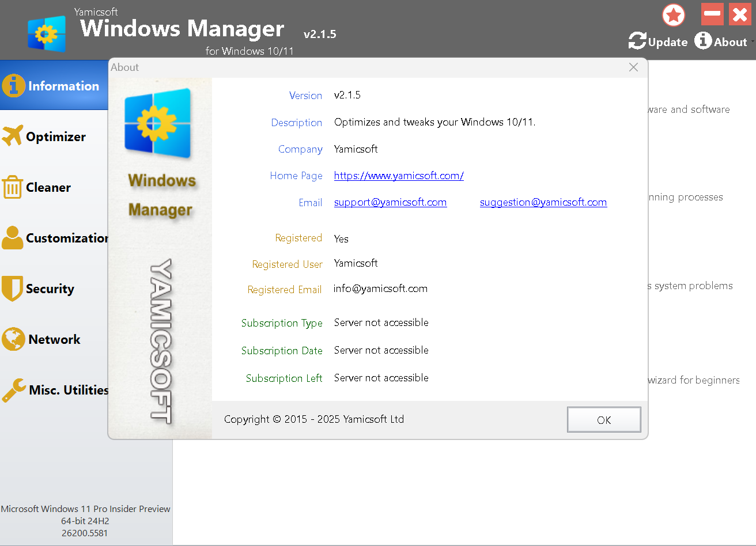Minimize the Windows Manager window

tap(712, 14)
